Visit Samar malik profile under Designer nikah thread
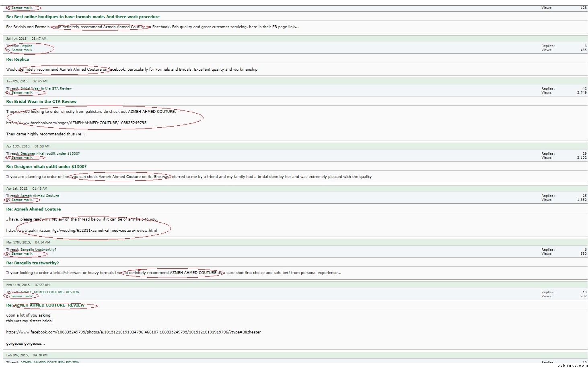The width and height of the screenshot is (588, 368). tap(22, 158)
